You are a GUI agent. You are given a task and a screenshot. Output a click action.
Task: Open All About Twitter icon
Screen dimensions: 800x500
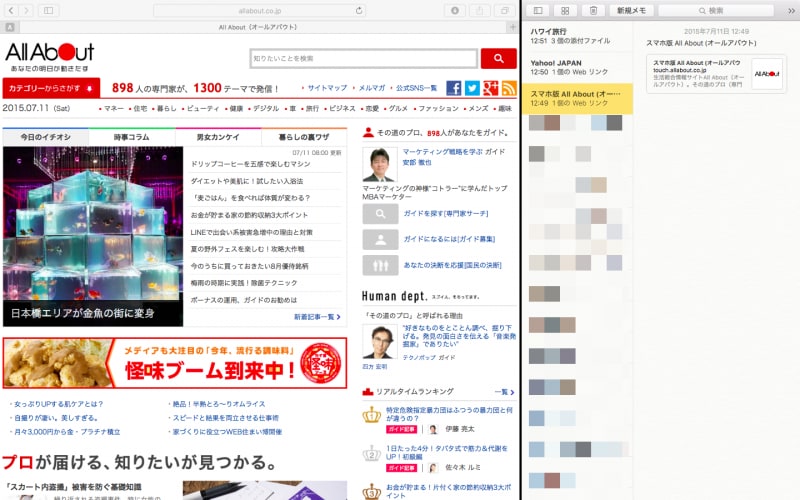[x=472, y=88]
